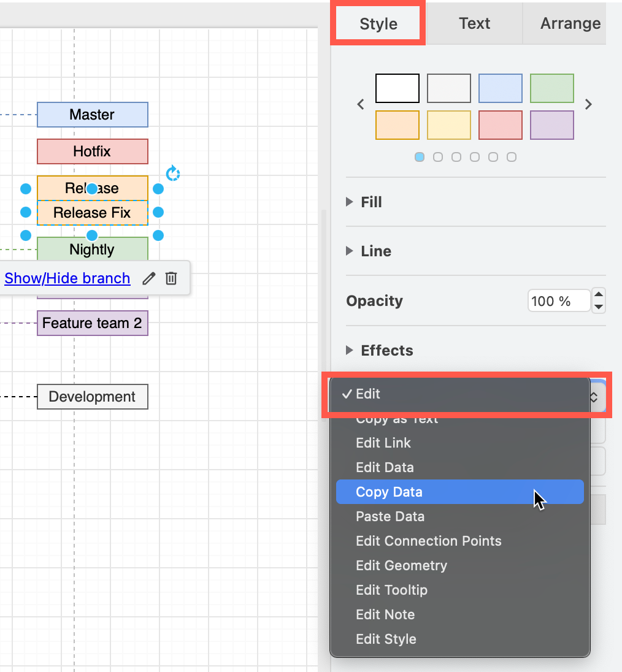Click the trash delete link icon

coord(171,278)
